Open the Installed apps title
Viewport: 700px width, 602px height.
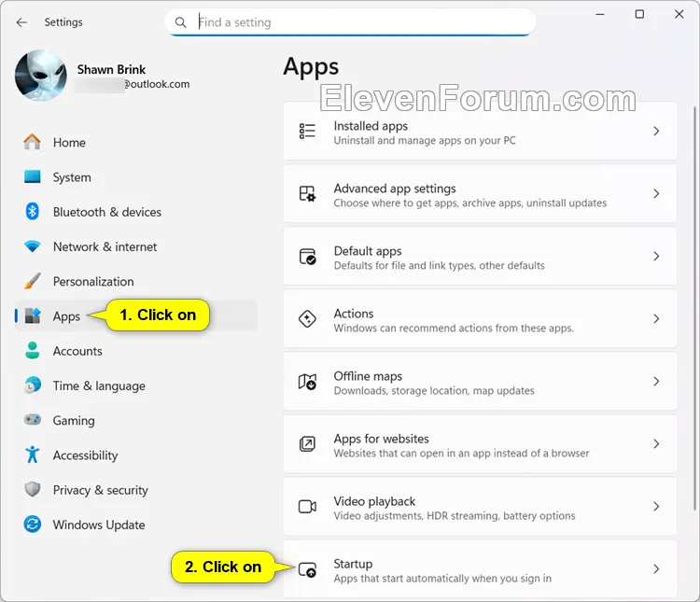point(371,126)
